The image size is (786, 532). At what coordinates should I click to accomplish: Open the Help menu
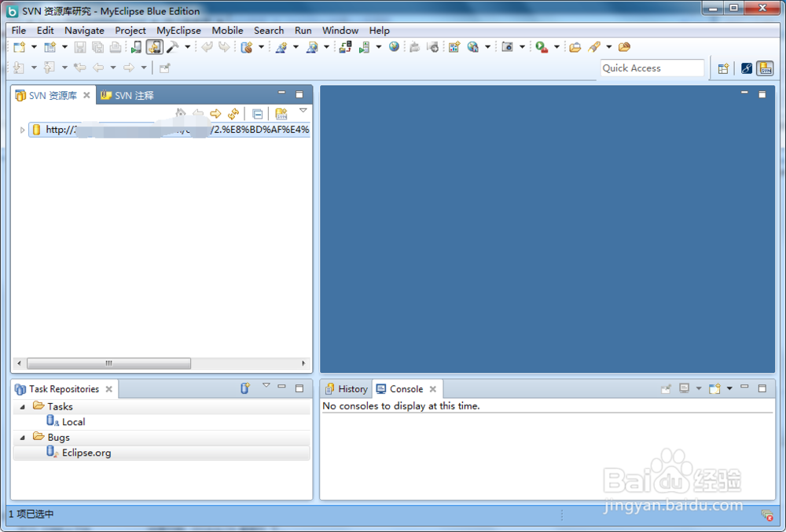coord(380,31)
